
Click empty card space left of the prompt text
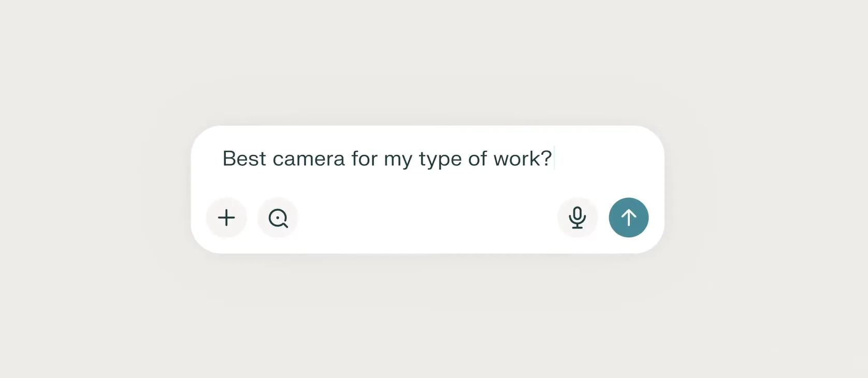pyautogui.click(x=207, y=158)
